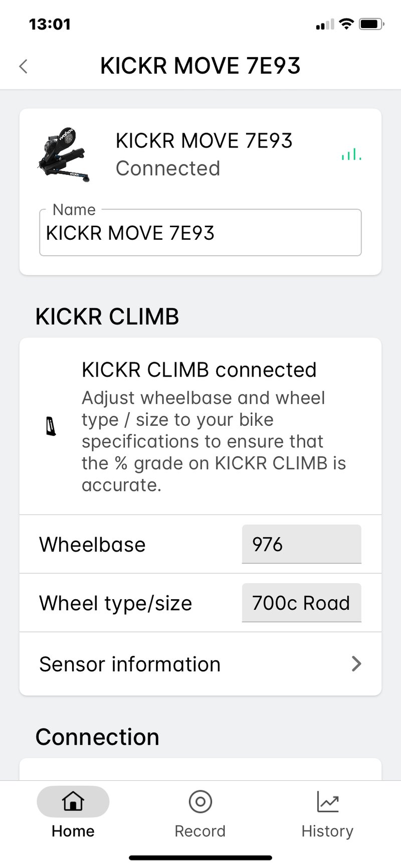This screenshot has height=868, width=401.
Task: Tap the KICKR CLIMB device icon
Action: tap(51, 427)
